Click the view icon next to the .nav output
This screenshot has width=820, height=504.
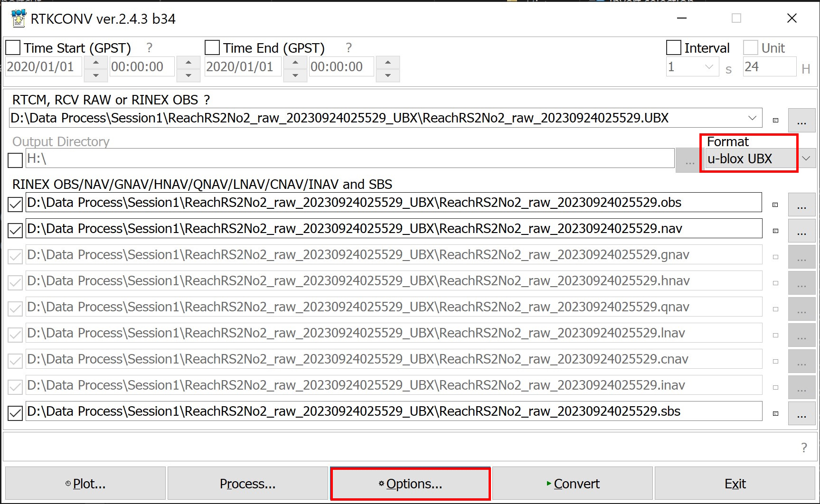coord(775,231)
